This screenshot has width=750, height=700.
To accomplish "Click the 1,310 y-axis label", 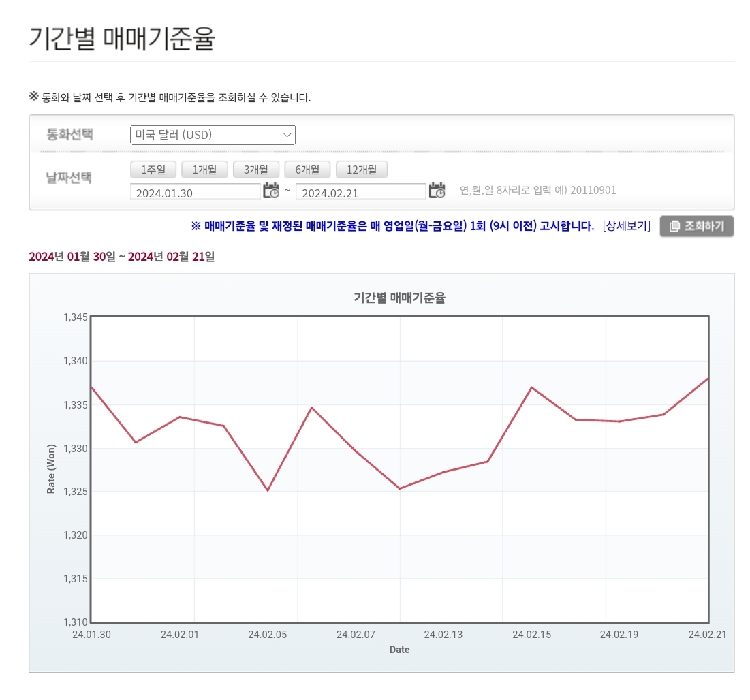I will pyautogui.click(x=76, y=622).
